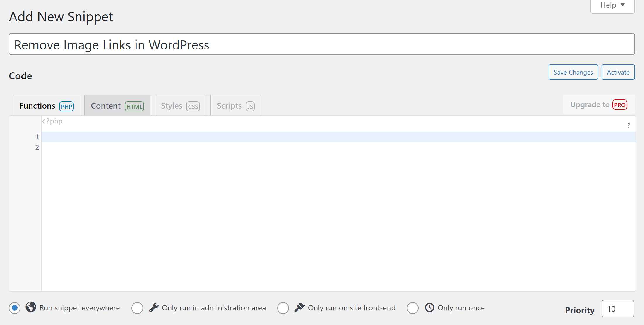Click the wrench icon for administration area option

point(155,308)
